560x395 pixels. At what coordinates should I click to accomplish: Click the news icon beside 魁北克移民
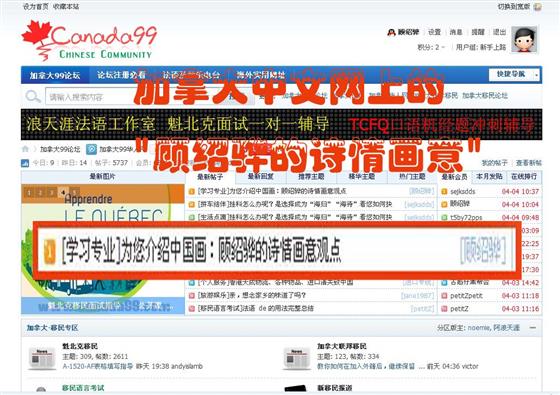[42, 357]
